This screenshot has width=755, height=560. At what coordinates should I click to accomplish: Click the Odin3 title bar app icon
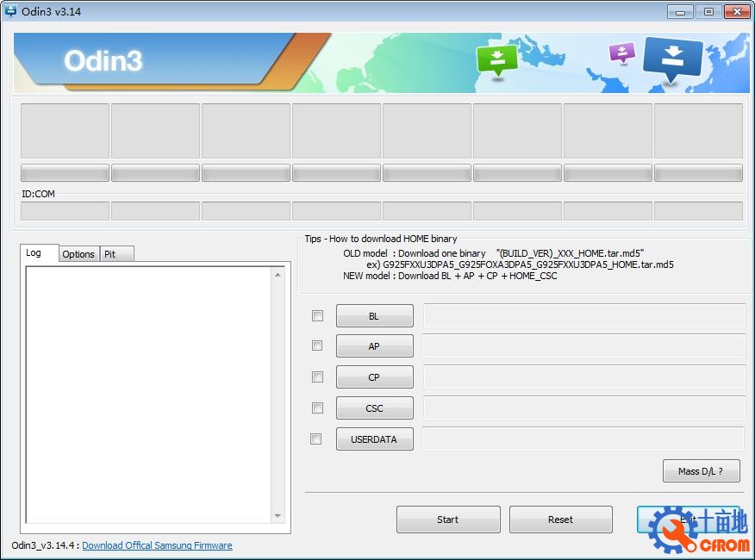(11, 11)
